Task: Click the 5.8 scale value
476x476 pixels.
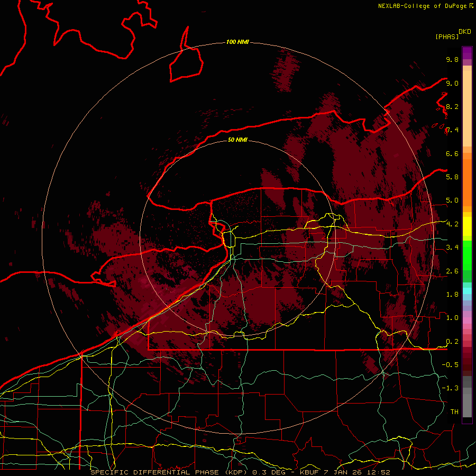Action: pos(452,177)
